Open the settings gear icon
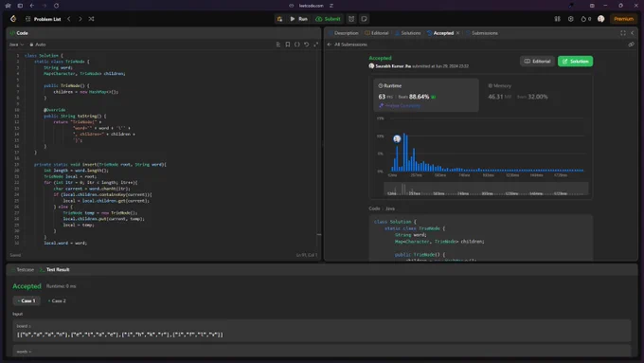The width and height of the screenshot is (644, 363). pyautogui.click(x=570, y=19)
